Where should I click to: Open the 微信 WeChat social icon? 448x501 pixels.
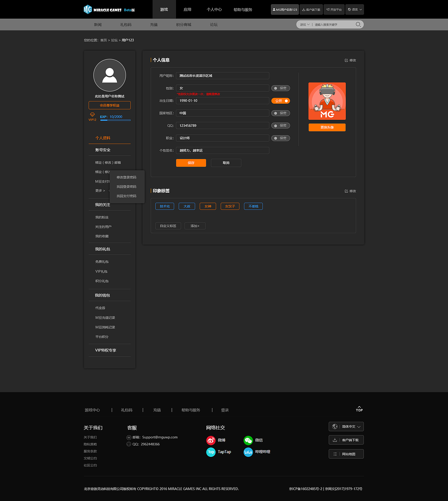(248, 440)
